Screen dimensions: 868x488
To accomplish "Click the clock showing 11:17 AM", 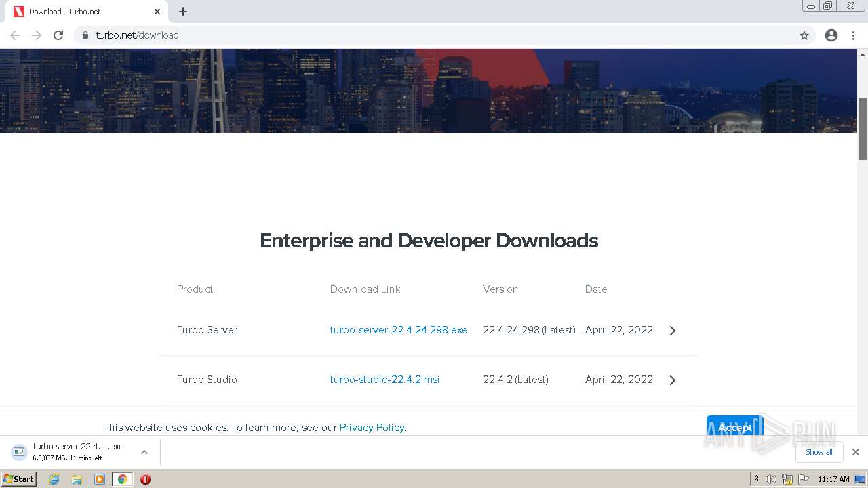I will [x=833, y=479].
